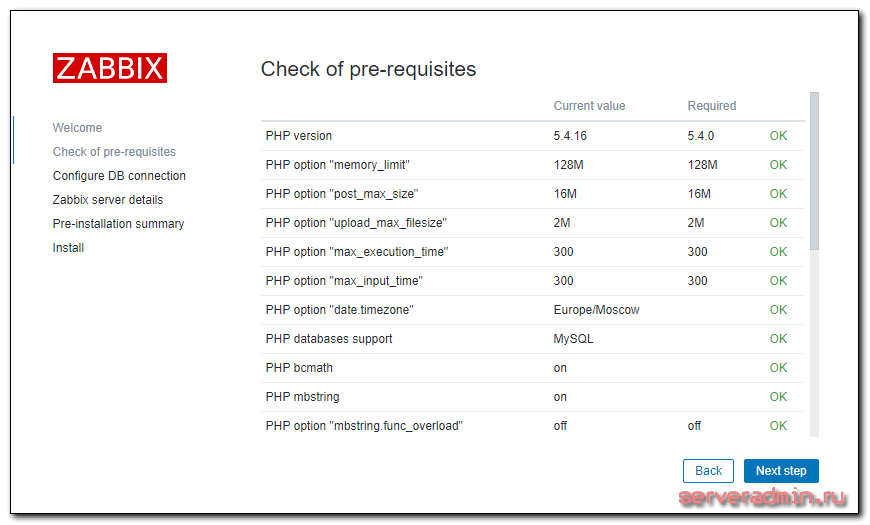The height and width of the screenshot is (525, 870).
Task: Click the Next step button
Action: tap(781, 471)
